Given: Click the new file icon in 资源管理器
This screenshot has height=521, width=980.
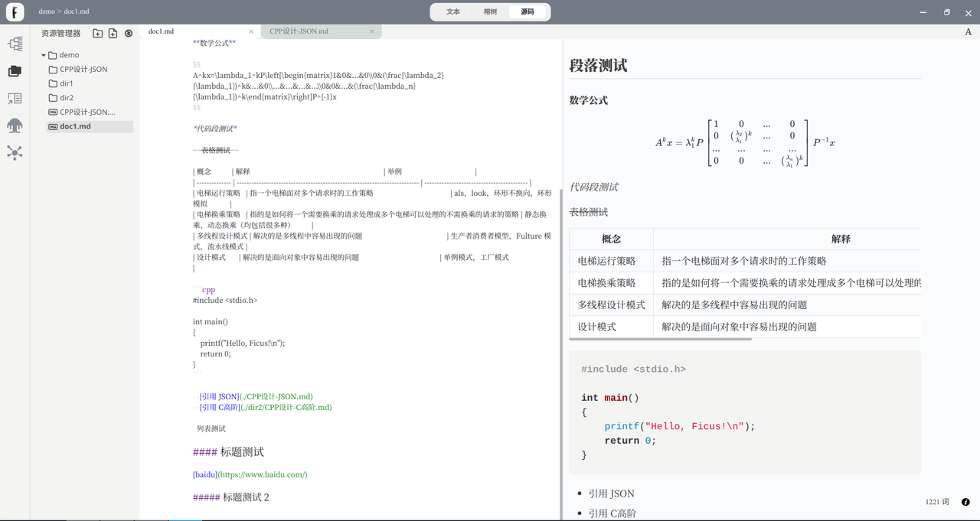Looking at the screenshot, I should pyautogui.click(x=113, y=33).
